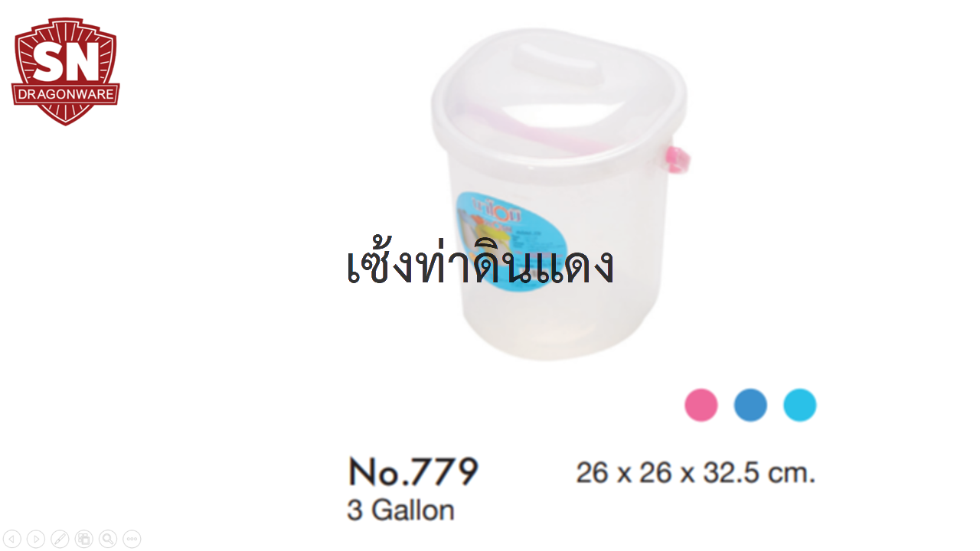Click the 26 x 26 x 32.5 cm. dimensions
Image resolution: width=980 pixels, height=551 pixels.
[696, 473]
